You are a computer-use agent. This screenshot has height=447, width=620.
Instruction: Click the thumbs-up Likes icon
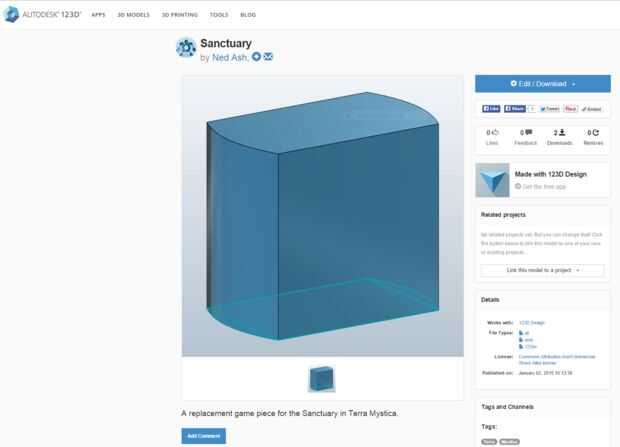[495, 133]
